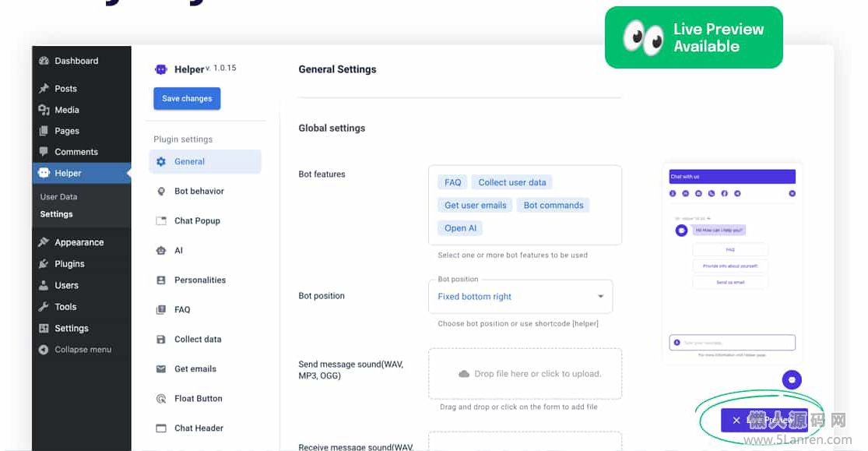Viewport: 868px width, 451px height.
Task: Click the Dashboard gauge icon
Action: tap(44, 61)
